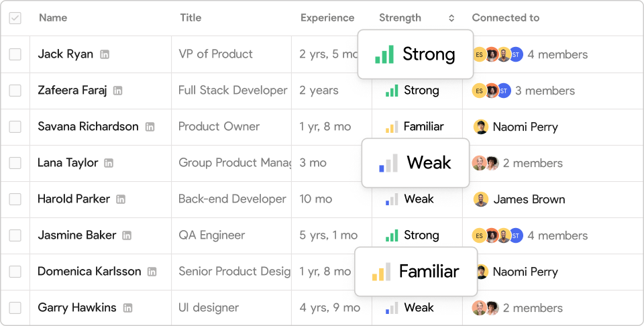
Task: Check the box for Jack Ryan's row
Action: [15, 54]
